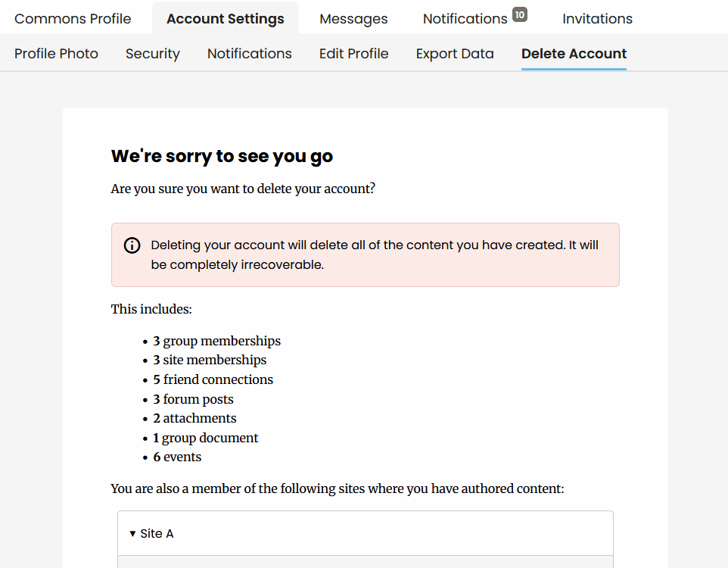Click the "6 events" list item
This screenshot has height=568, width=728.
[177, 457]
